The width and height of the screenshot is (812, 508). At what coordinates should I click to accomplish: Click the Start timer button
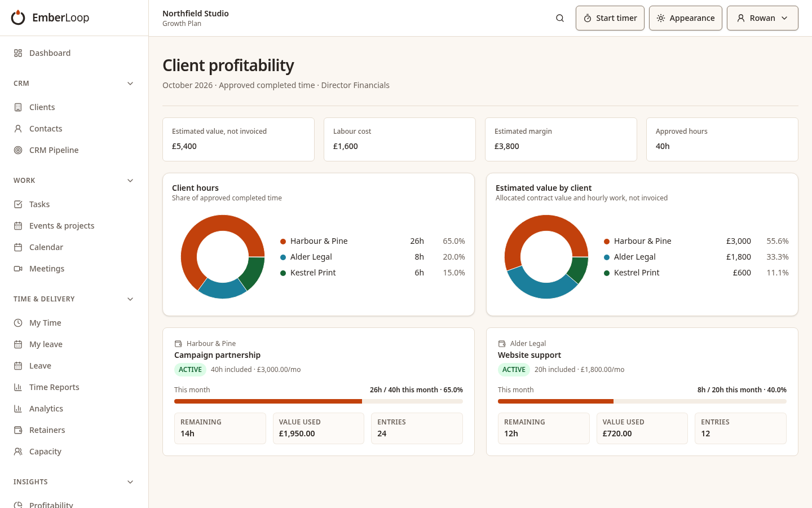[x=610, y=18]
